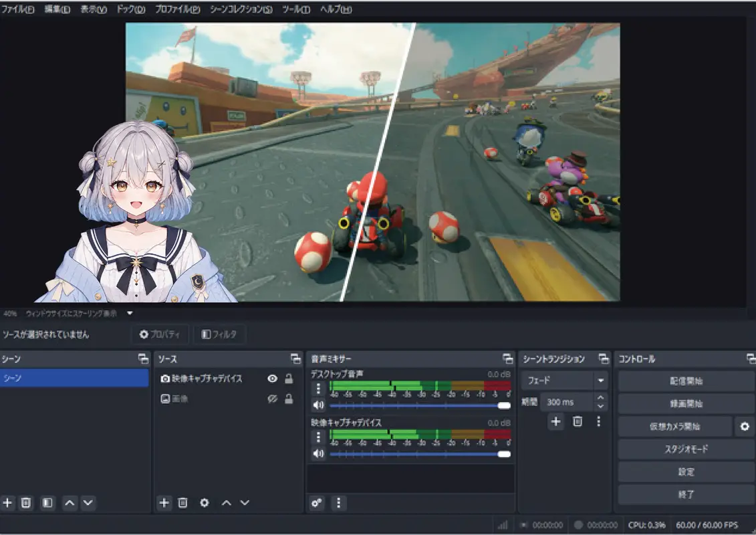Image resolution: width=756 pixels, height=535 pixels.
Task: Click the VTuber avatar in preview
Action: (136, 212)
